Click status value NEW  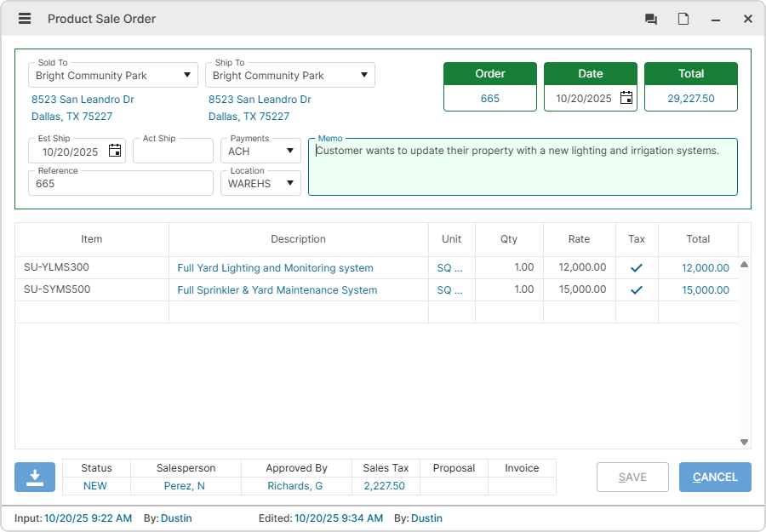95,486
